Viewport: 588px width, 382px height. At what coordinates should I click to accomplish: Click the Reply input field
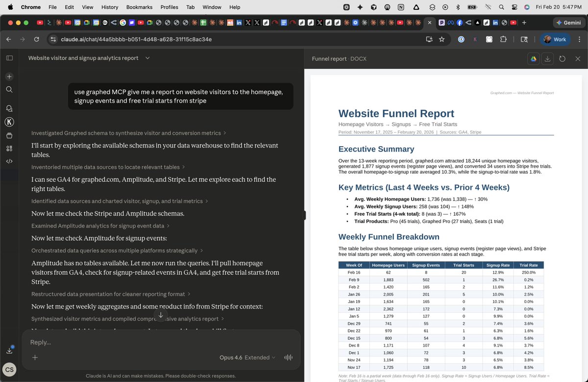[161, 342]
